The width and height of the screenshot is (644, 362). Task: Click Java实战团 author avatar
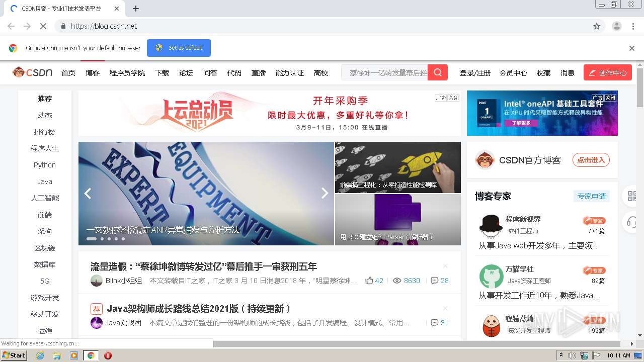(97, 323)
